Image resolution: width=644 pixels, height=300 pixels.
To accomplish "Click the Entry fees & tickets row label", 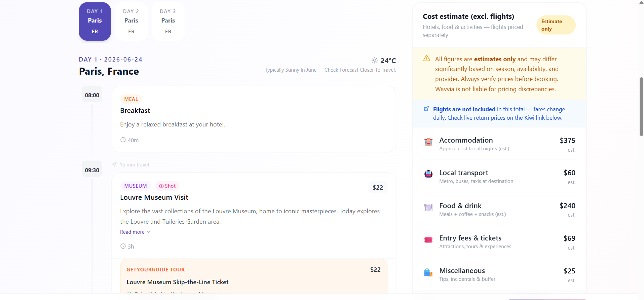I will coord(470,238).
